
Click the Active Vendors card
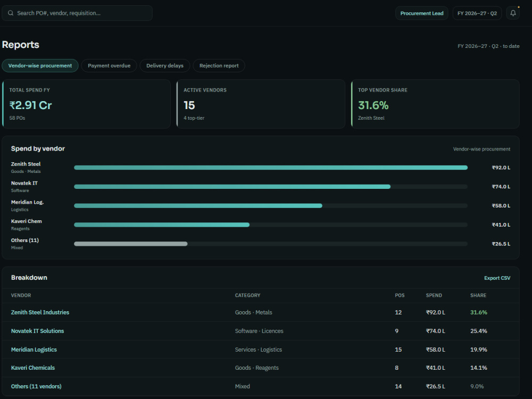[x=261, y=104]
